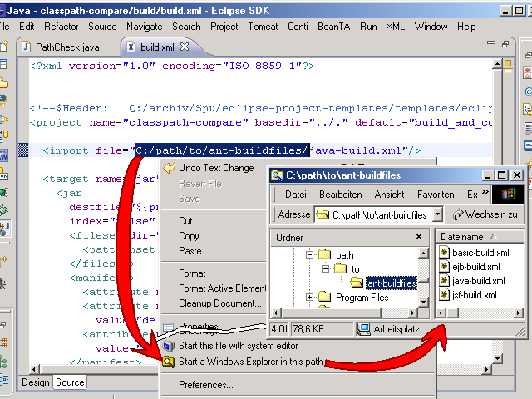This screenshot has width=532, height=399.
Task: Click Windows logo throbber in Explorer
Action: [x=508, y=195]
